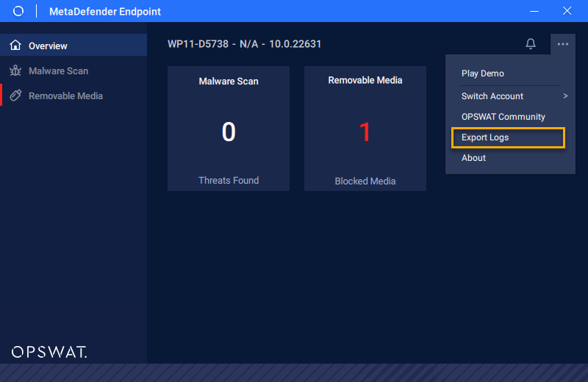This screenshot has height=382, width=588.
Task: Toggle the three-dot more options menu
Action: pyautogui.click(x=562, y=44)
